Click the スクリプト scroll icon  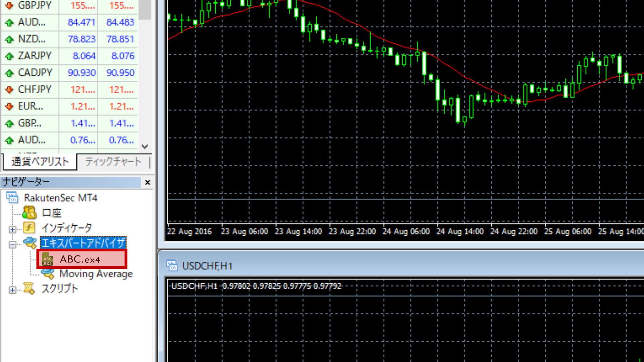coord(29,289)
